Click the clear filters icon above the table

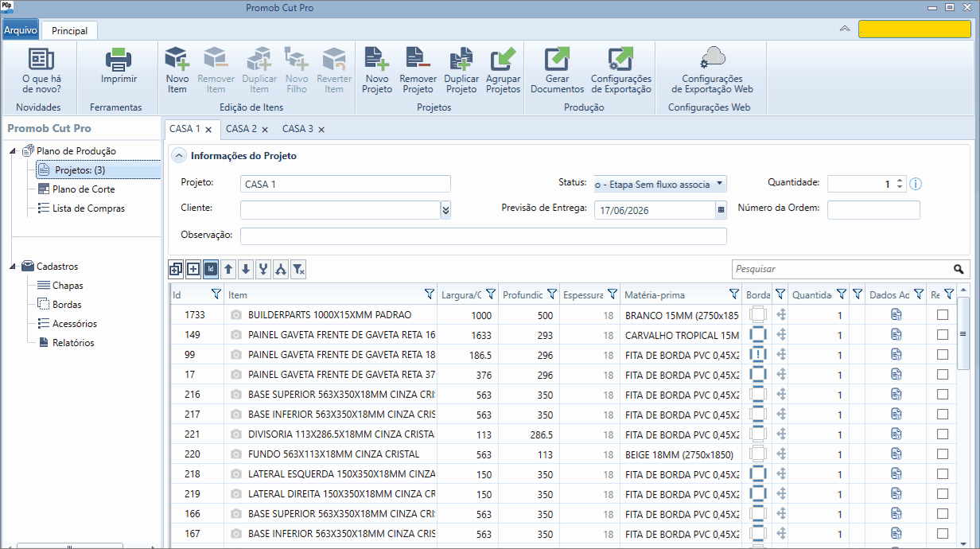(298, 270)
